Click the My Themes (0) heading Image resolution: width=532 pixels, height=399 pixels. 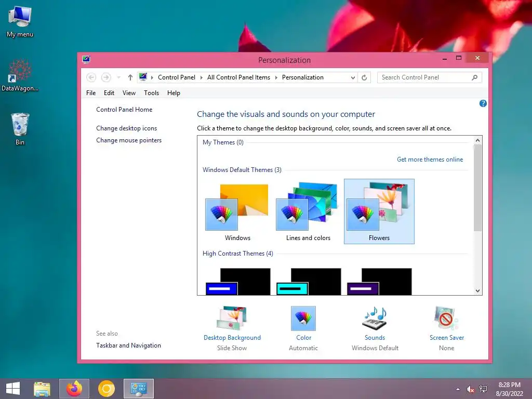click(223, 142)
